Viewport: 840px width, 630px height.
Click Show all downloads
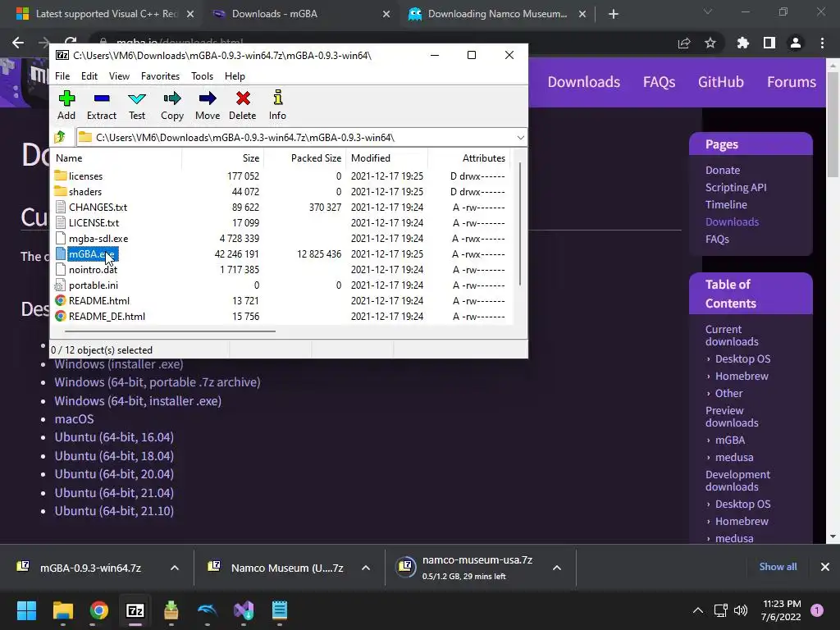click(778, 567)
